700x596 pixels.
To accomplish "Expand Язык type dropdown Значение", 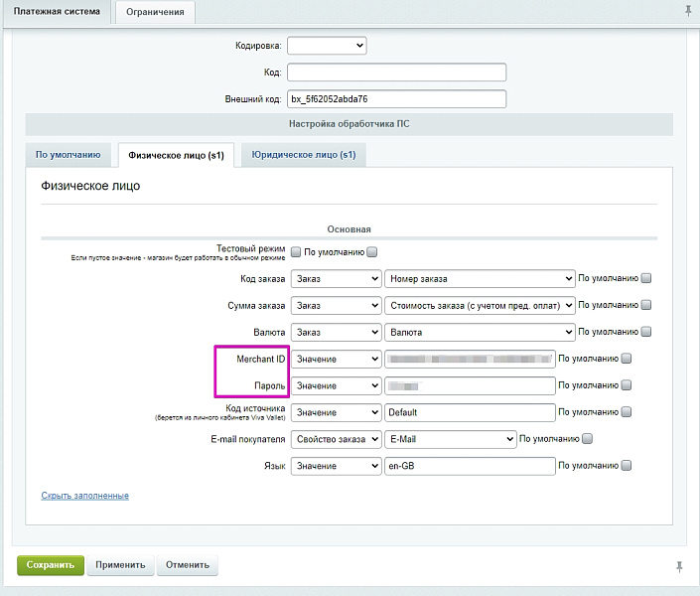I will click(336, 466).
